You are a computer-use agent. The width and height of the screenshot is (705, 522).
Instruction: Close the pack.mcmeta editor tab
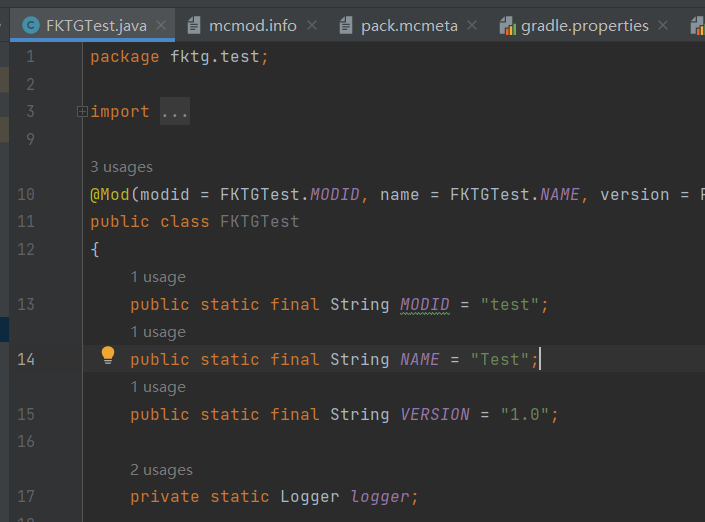(x=472, y=25)
